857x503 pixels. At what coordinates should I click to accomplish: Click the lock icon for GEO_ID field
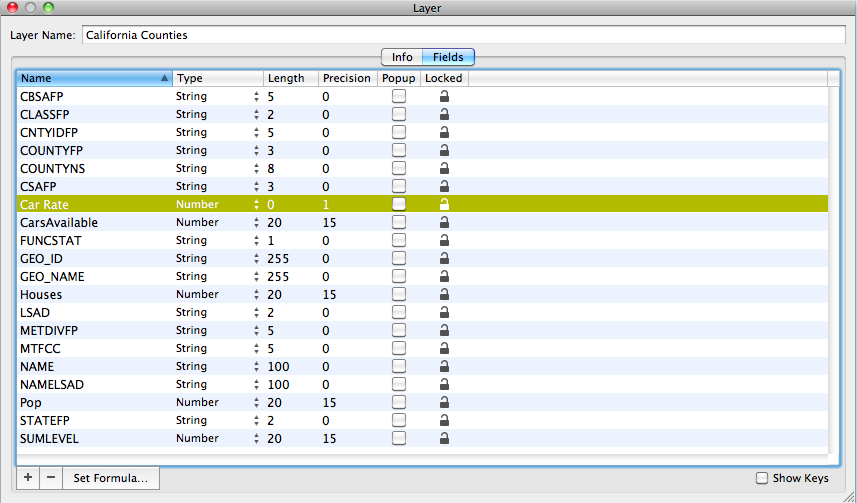click(444, 259)
